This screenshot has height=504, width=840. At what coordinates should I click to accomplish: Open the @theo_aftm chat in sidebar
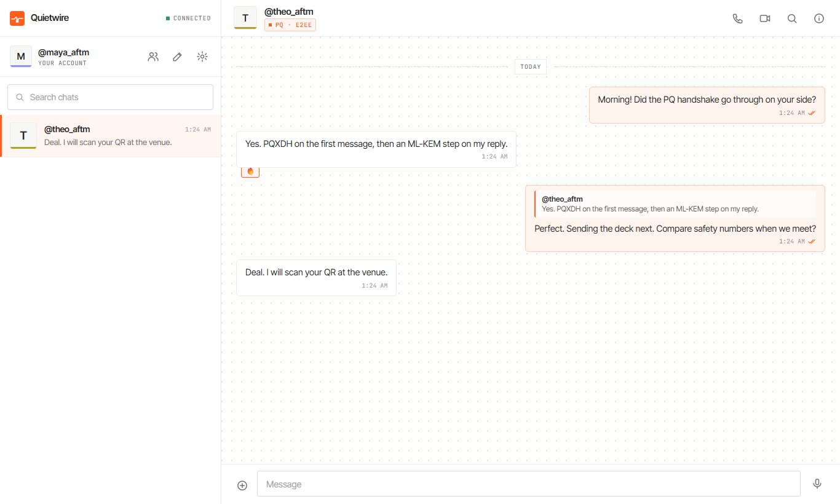point(111,136)
